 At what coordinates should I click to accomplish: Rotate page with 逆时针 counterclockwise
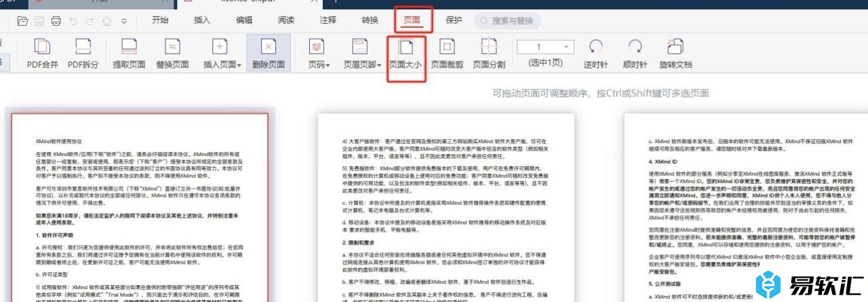pyautogui.click(x=596, y=54)
